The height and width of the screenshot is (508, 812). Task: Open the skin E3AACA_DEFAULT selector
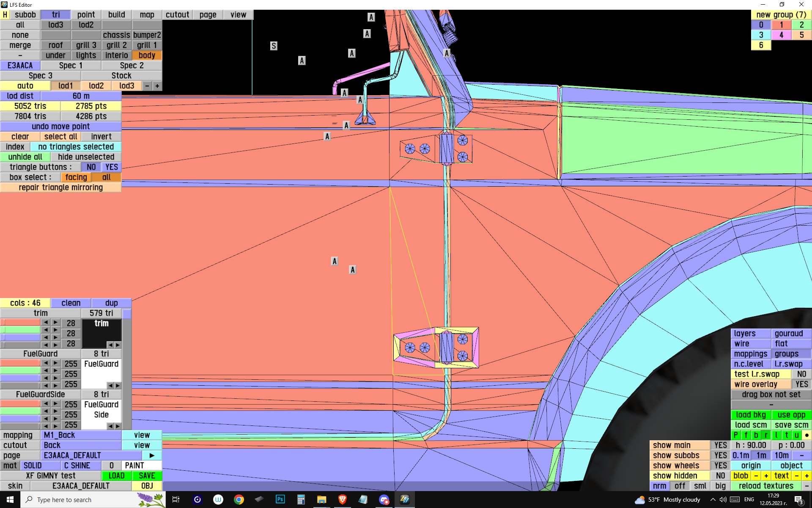[x=80, y=486]
